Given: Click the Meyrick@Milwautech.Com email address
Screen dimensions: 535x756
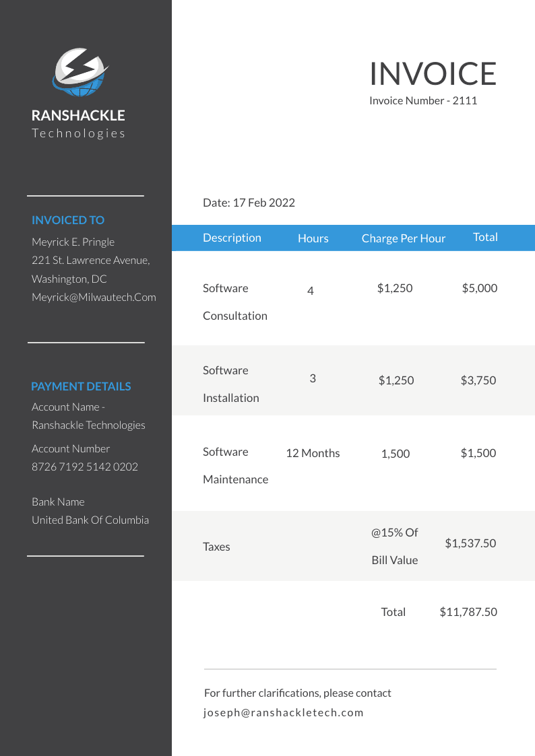Looking at the screenshot, I should pyautogui.click(x=94, y=297).
